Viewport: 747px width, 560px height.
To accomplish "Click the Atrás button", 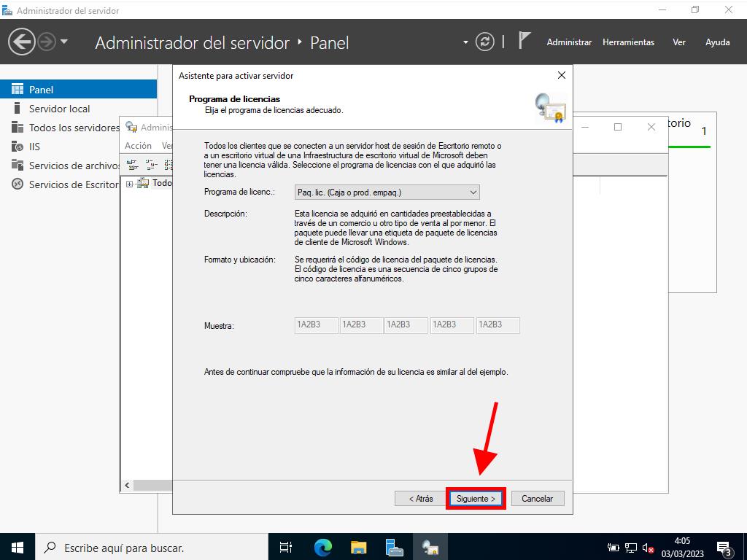I will [420, 499].
